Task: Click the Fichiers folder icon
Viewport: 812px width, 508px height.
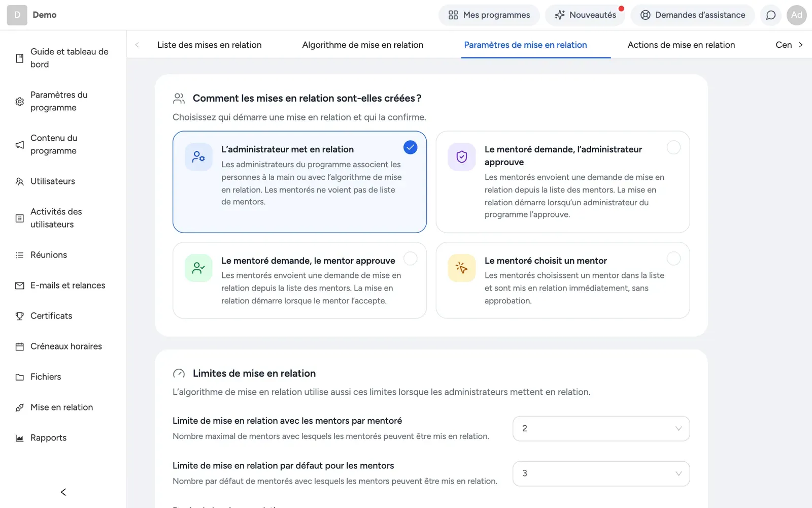Action: click(x=20, y=377)
